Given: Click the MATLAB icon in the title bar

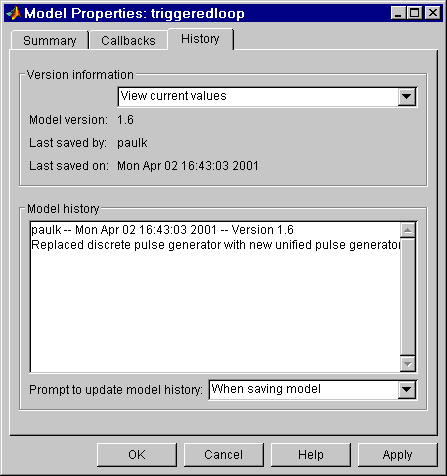Looking at the screenshot, I should click(14, 13).
